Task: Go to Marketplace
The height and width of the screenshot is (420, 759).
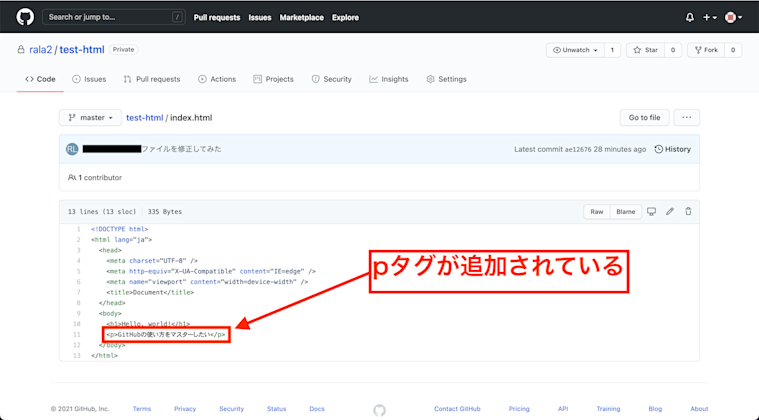Action: point(302,17)
